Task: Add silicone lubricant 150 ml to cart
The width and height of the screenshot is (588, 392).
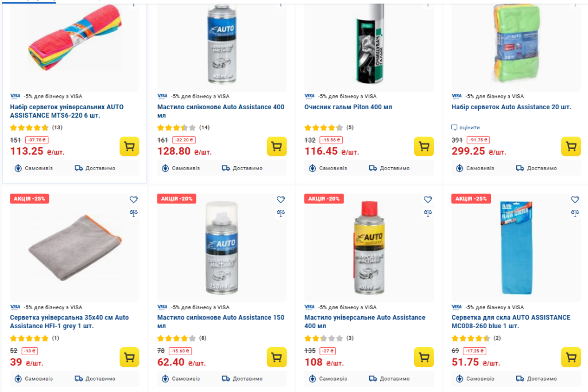Action: click(x=277, y=358)
